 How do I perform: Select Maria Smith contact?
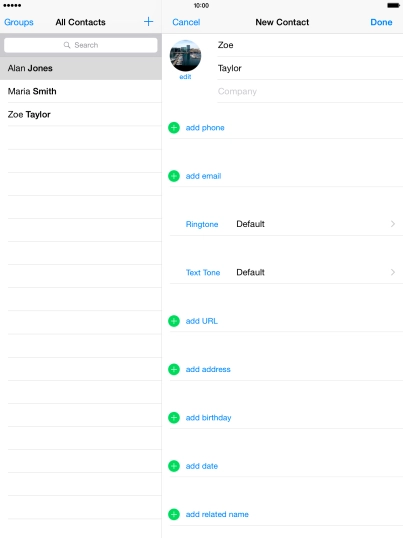81,91
